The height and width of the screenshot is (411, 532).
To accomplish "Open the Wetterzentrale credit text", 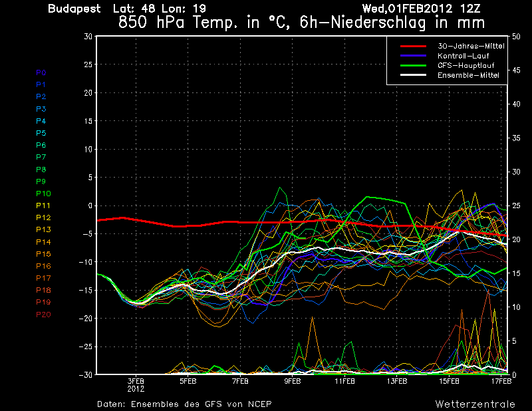I will (475, 404).
